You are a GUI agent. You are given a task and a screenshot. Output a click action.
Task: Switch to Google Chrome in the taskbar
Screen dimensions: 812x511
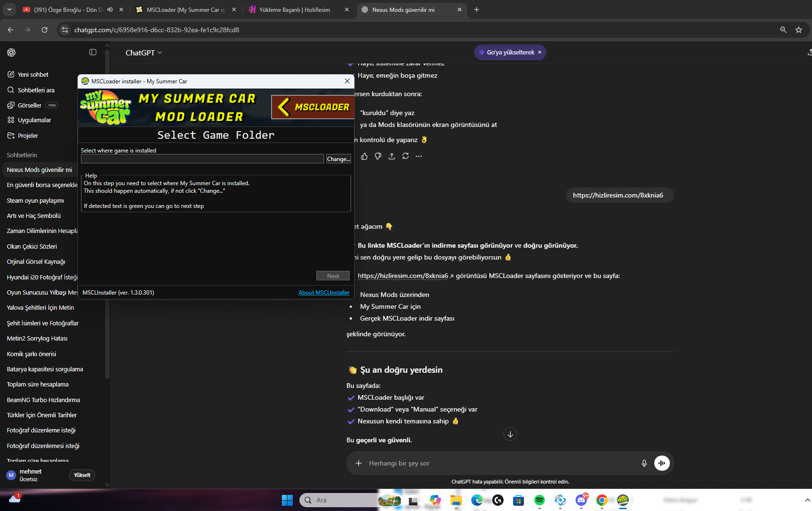602,500
